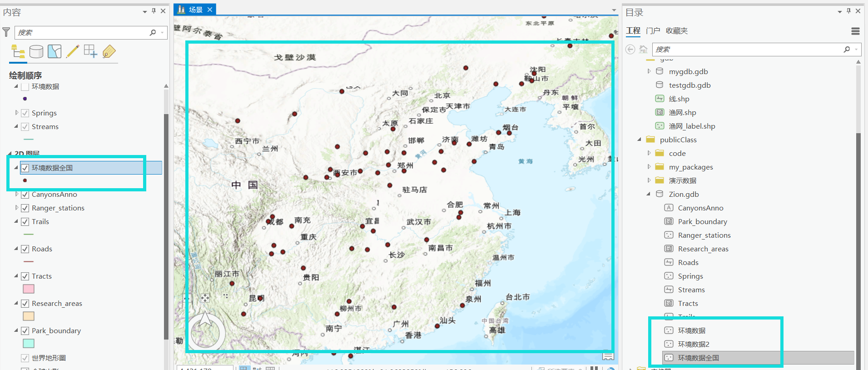The height and width of the screenshot is (370, 868).
Task: Select List By Snapping grid icon
Action: coord(90,51)
